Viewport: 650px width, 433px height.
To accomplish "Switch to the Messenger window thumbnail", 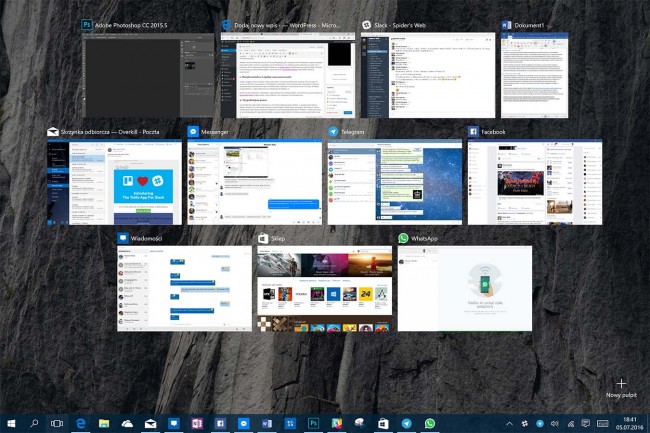I will (255, 182).
